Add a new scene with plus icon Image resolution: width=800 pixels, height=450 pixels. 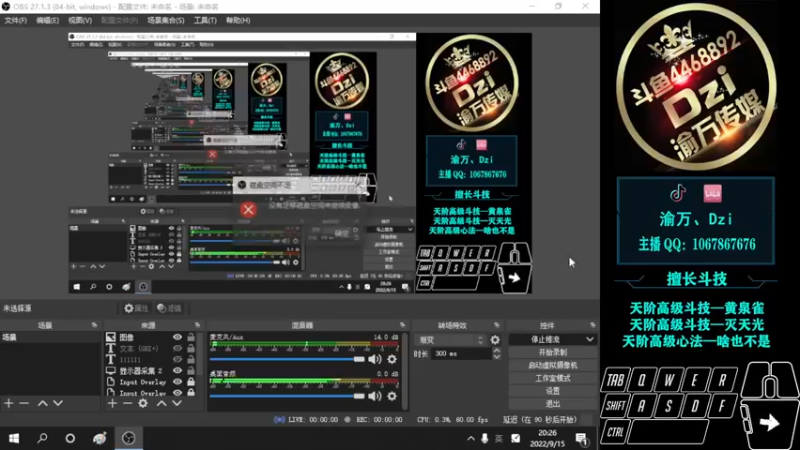[x=9, y=404]
